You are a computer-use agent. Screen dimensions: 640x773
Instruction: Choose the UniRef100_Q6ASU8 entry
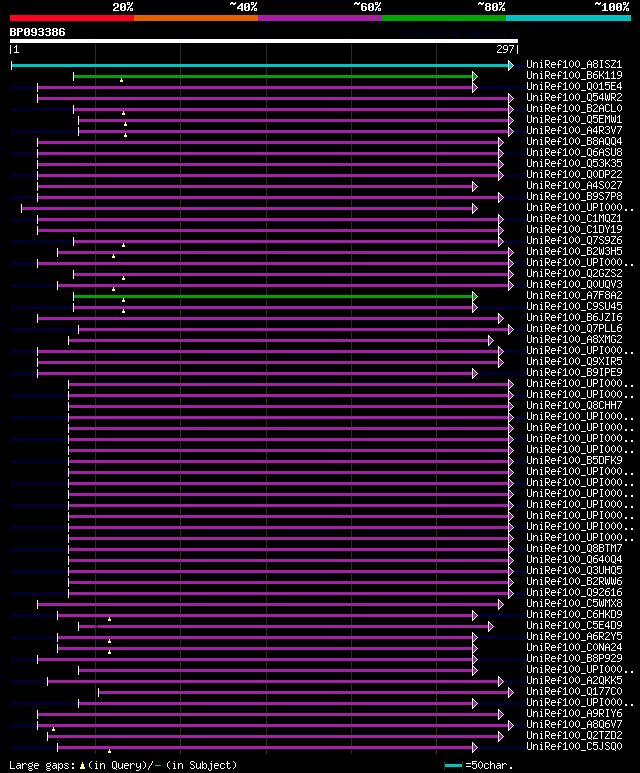click(x=574, y=152)
